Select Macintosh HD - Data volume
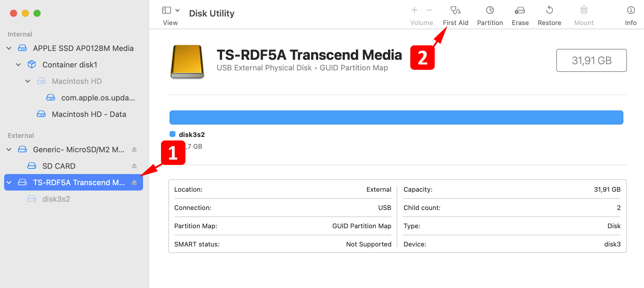Viewport: 644px width, 288px height. pos(74,114)
